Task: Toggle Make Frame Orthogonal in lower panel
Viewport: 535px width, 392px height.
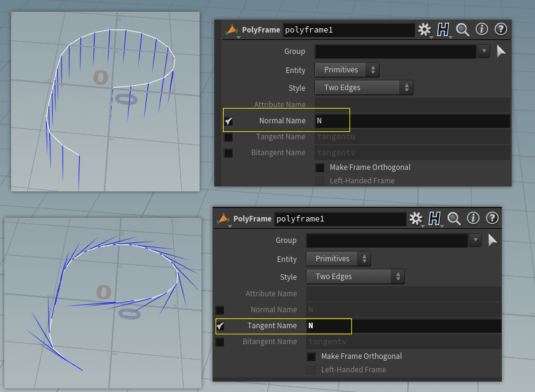Action: coord(311,356)
